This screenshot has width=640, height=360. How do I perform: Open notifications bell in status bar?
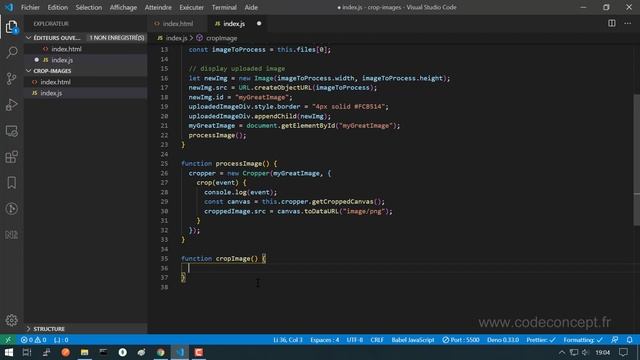pos(629,340)
